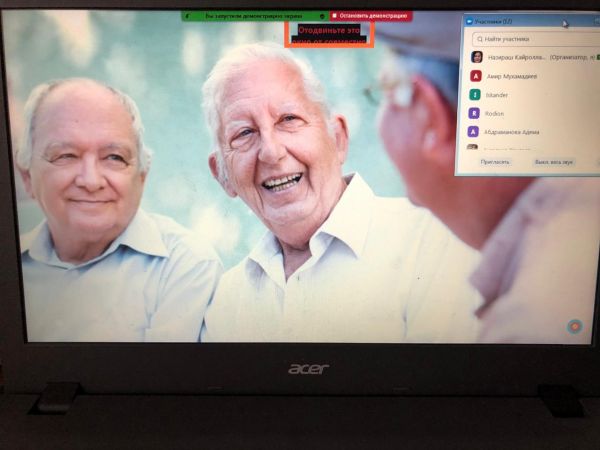Click the purple 'R' avatar for Rodion
600x450 pixels.
[476, 113]
